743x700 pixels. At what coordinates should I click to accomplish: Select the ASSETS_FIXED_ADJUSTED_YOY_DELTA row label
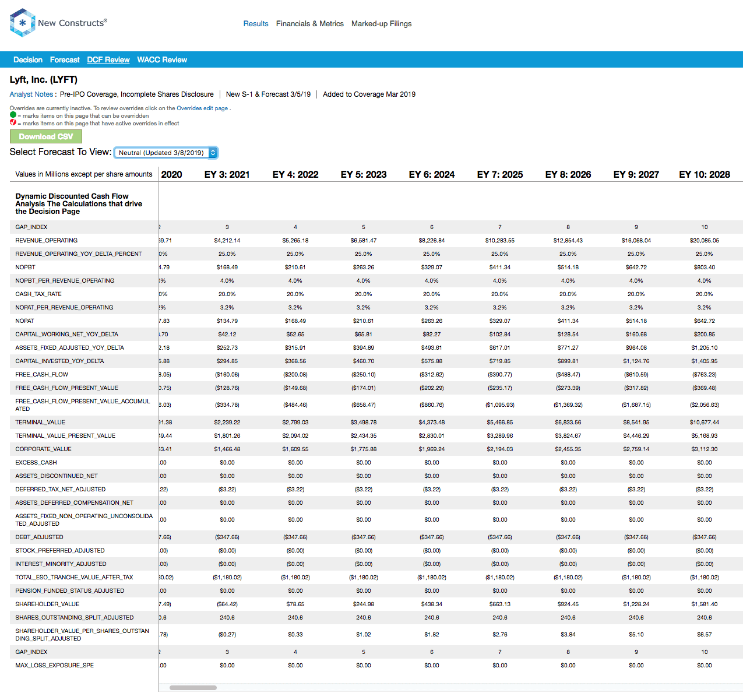click(70, 348)
